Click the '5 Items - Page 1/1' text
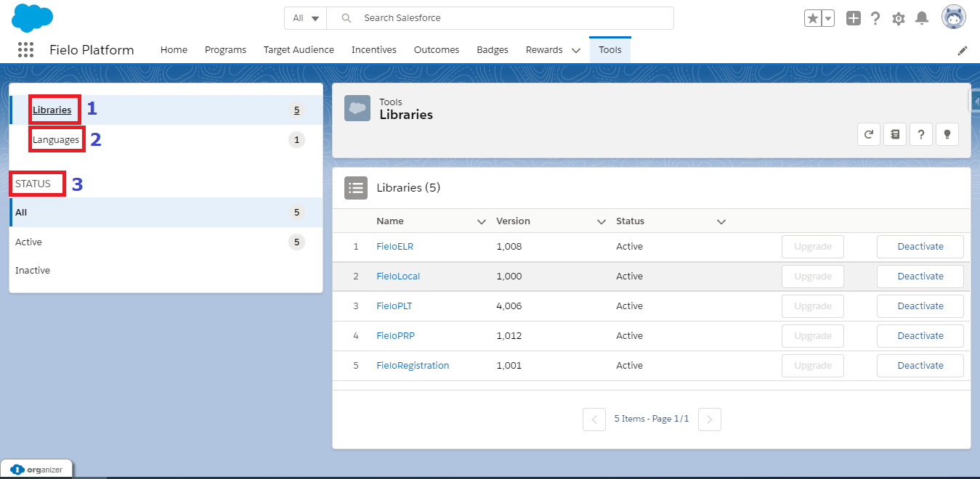This screenshot has height=479, width=980. (652, 419)
